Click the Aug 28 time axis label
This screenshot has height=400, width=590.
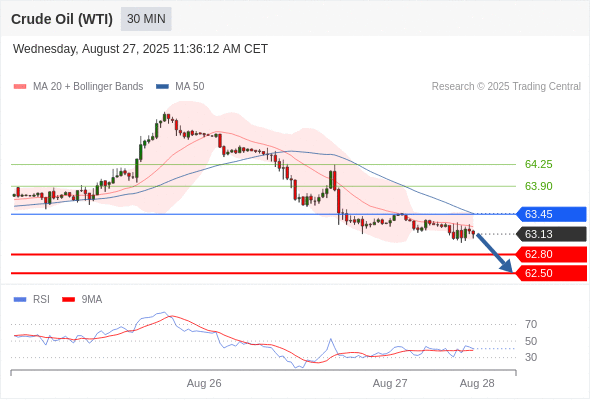[x=477, y=383]
